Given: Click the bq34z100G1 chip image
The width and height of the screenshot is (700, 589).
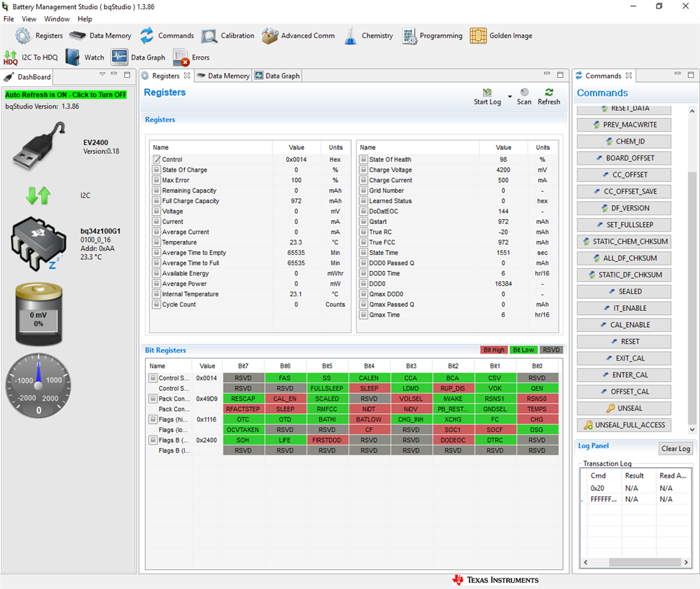Looking at the screenshot, I should pyautogui.click(x=38, y=244).
